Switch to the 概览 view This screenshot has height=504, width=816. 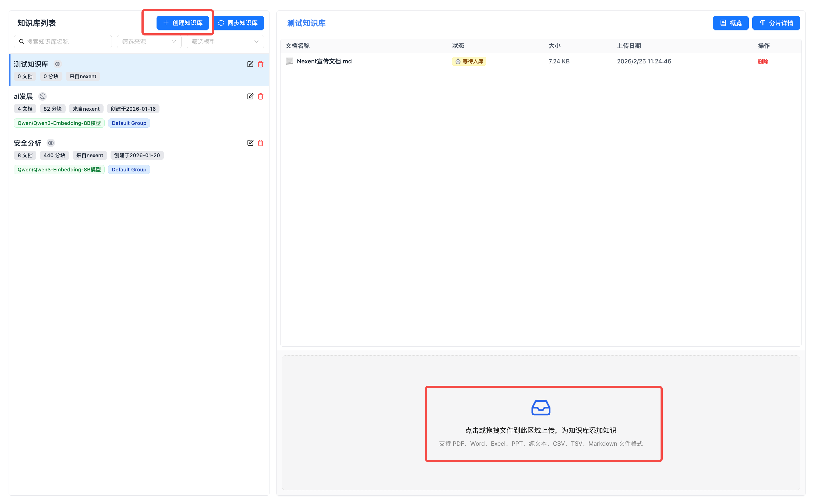(x=730, y=23)
